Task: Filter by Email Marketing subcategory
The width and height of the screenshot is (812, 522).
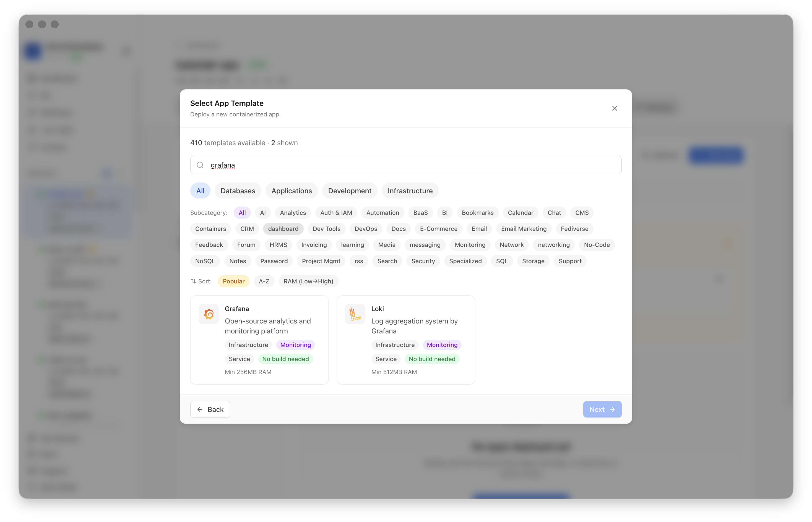Action: (524, 228)
